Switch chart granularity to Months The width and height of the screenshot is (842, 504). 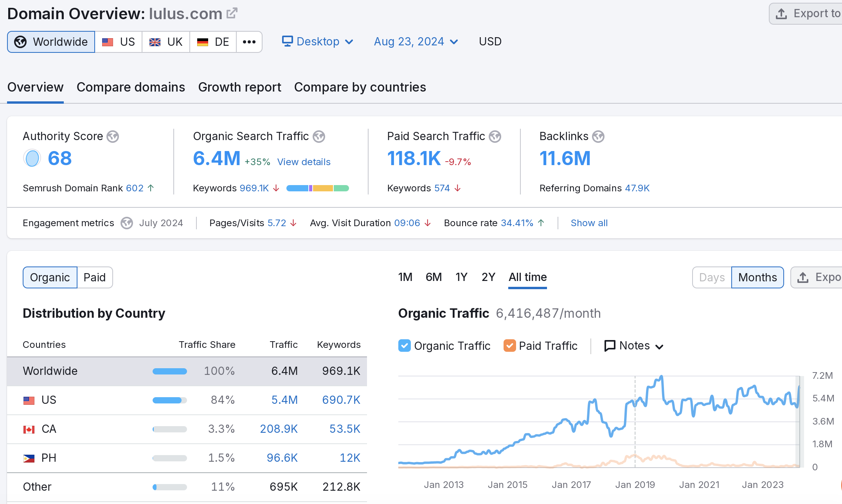[x=757, y=277]
